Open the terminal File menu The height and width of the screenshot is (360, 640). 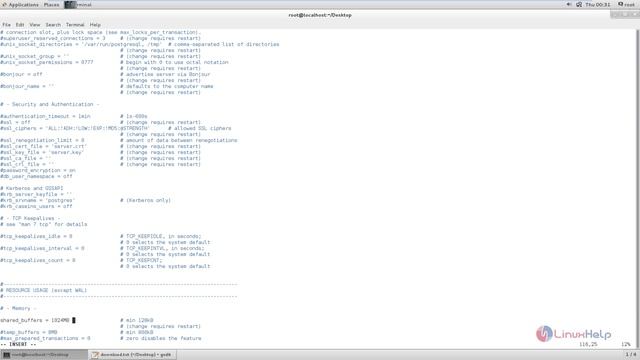[7, 25]
